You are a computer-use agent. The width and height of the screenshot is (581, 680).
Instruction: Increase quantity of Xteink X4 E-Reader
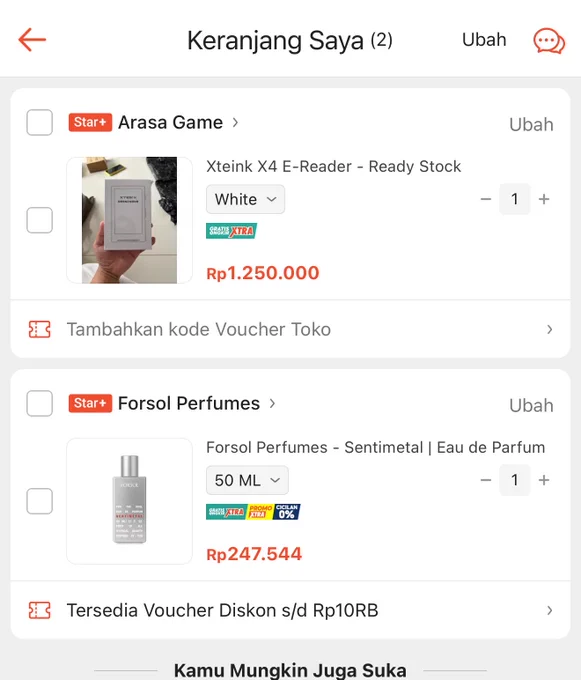(544, 199)
